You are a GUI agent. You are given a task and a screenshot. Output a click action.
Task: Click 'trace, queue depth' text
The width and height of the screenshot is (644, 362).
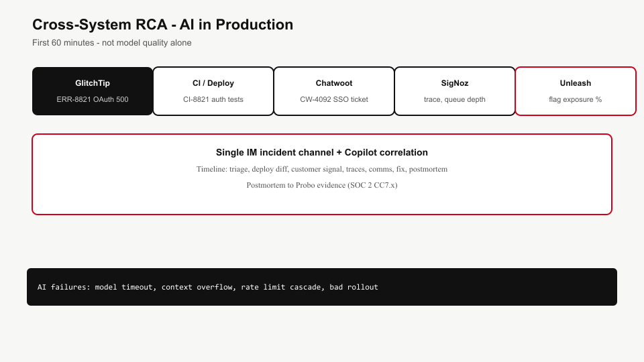click(455, 99)
